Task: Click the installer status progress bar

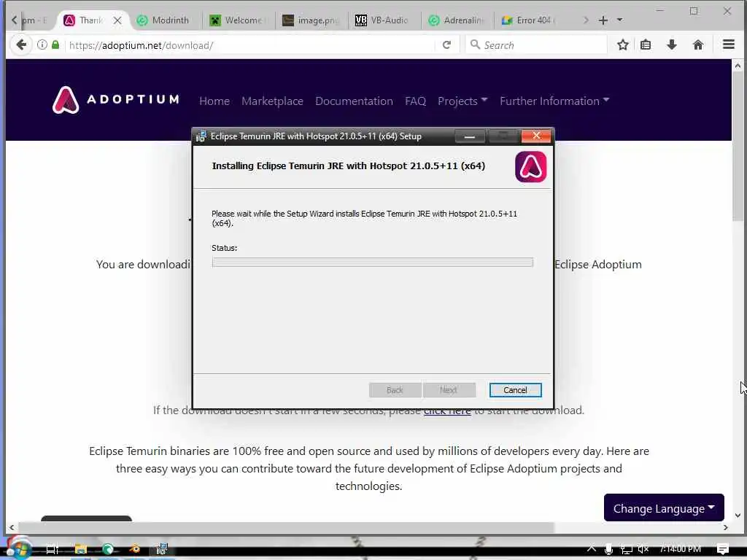Action: tap(373, 262)
